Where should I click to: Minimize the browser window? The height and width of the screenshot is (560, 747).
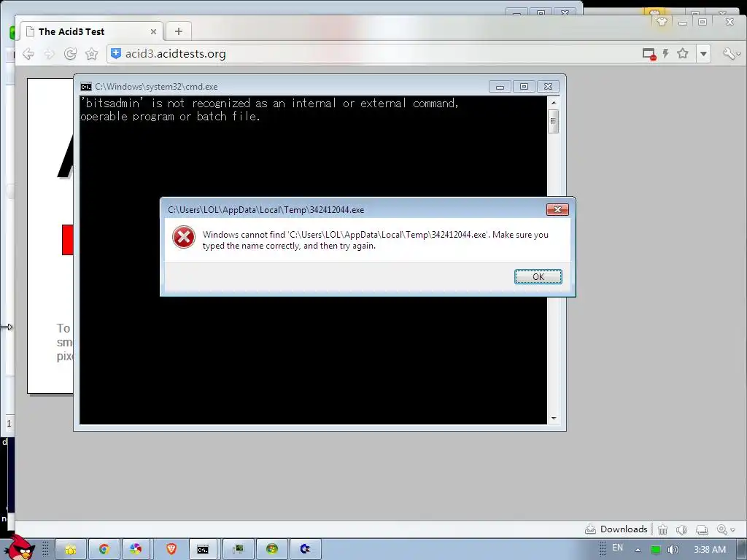pos(683,22)
